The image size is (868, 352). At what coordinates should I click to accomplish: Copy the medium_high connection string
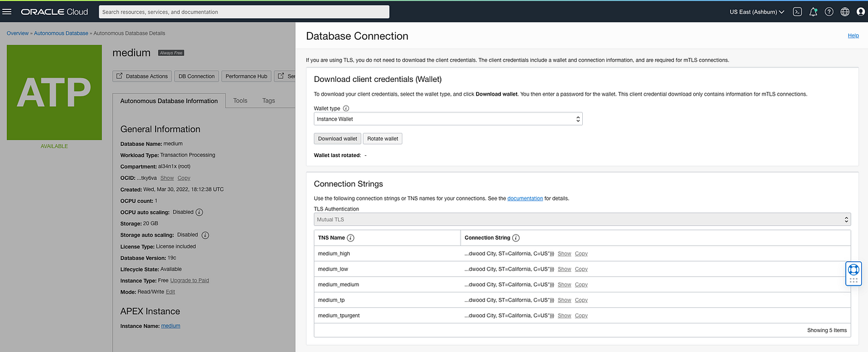pos(581,253)
